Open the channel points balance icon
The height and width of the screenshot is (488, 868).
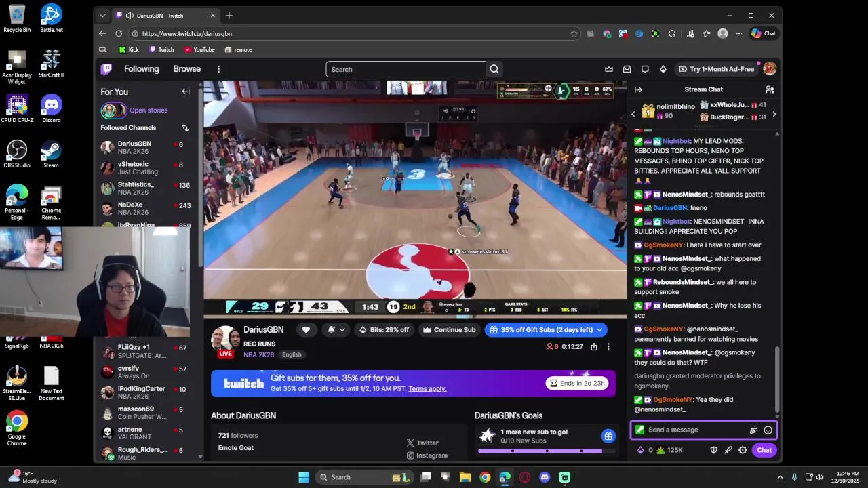click(660, 450)
